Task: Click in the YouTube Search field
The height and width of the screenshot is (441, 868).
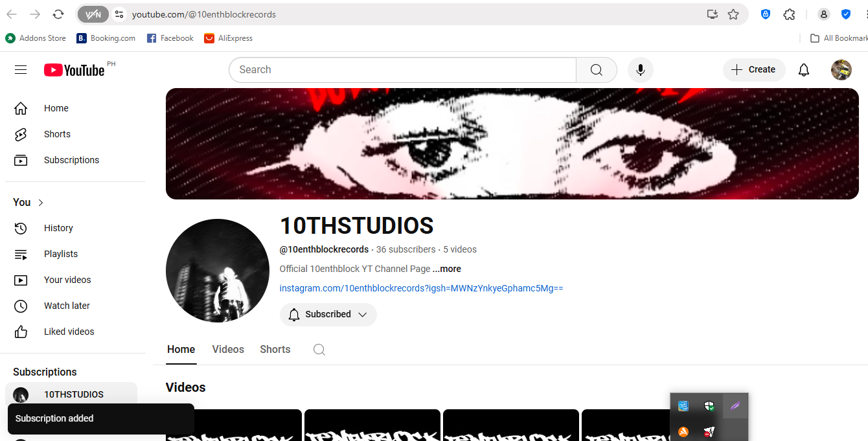Action: coord(402,70)
